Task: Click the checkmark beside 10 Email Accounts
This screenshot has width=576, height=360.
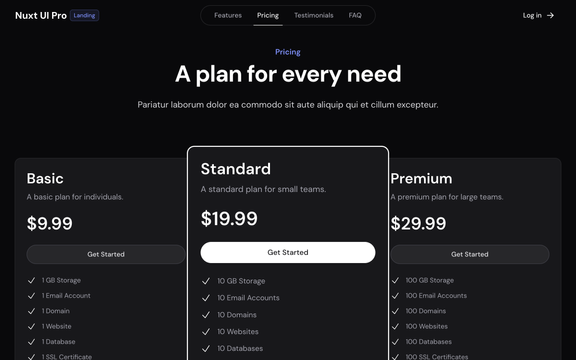Action: [206, 298]
